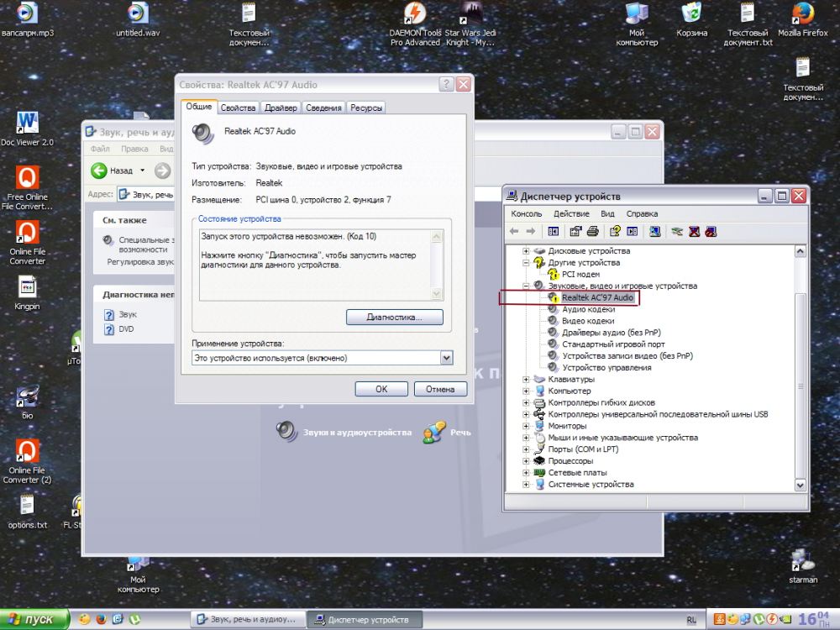The width and height of the screenshot is (840, 630).
Task: Select the DAEMON Tools Pro Advanced icon
Action: tap(415, 24)
